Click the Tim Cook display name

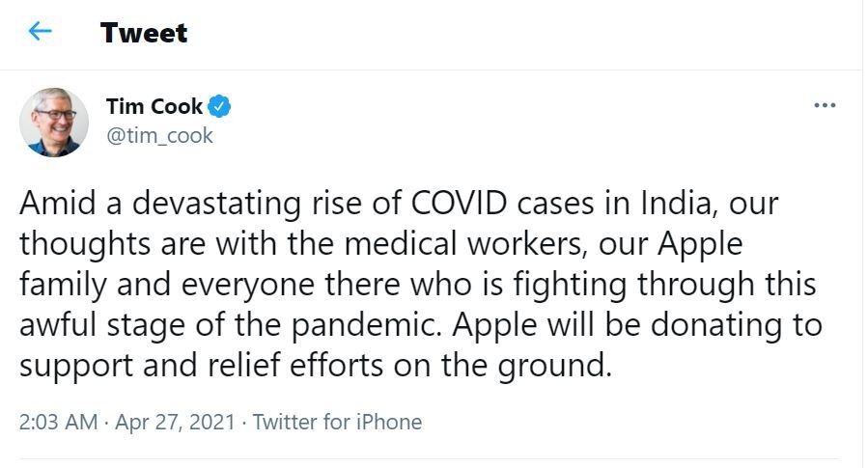154,106
